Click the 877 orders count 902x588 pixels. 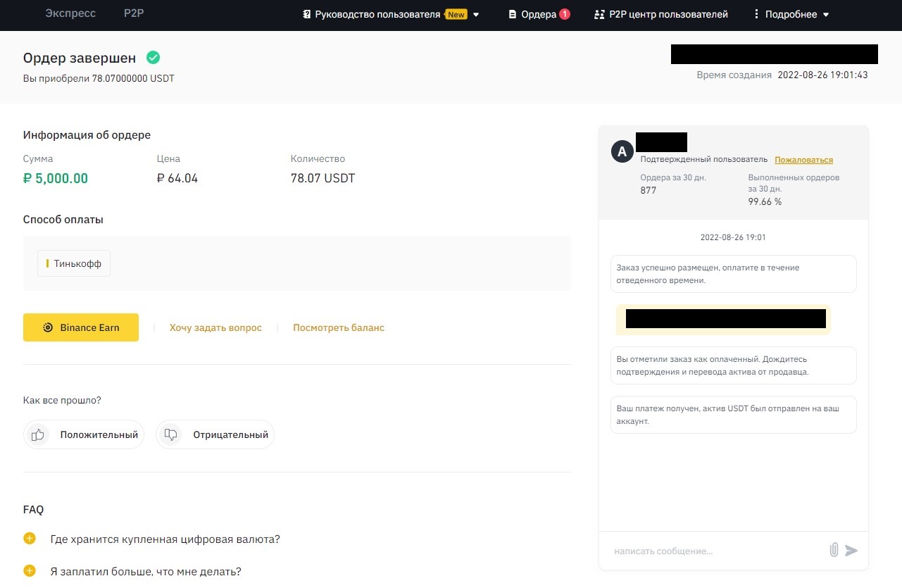pos(649,190)
